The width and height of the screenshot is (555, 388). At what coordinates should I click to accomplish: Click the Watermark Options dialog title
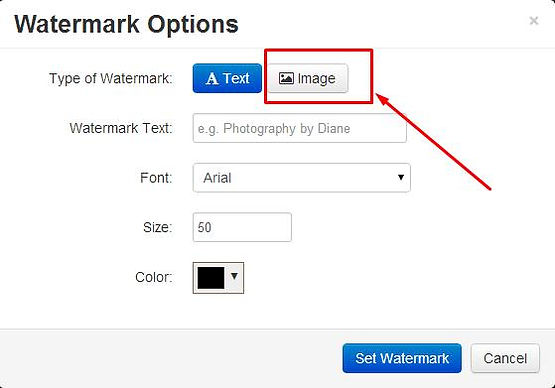click(x=126, y=24)
